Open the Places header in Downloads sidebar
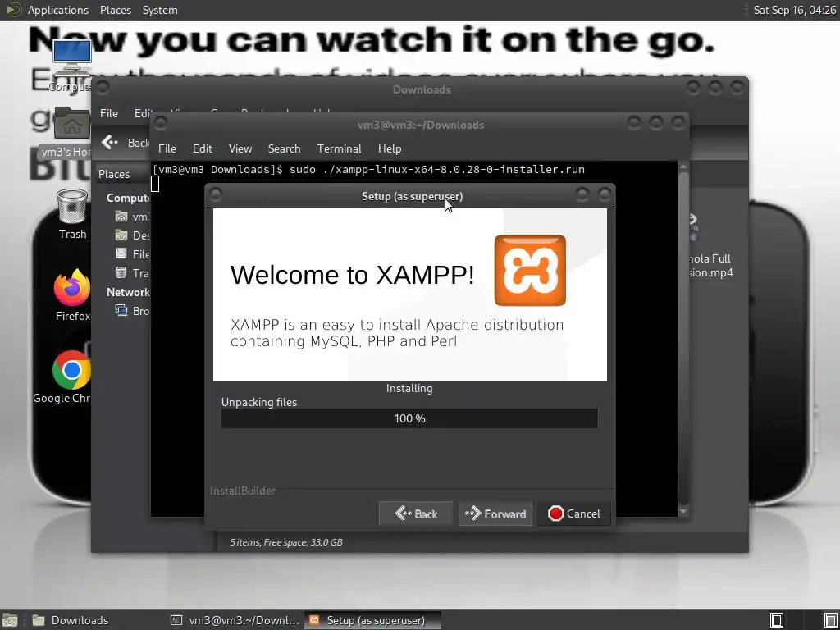 [114, 174]
